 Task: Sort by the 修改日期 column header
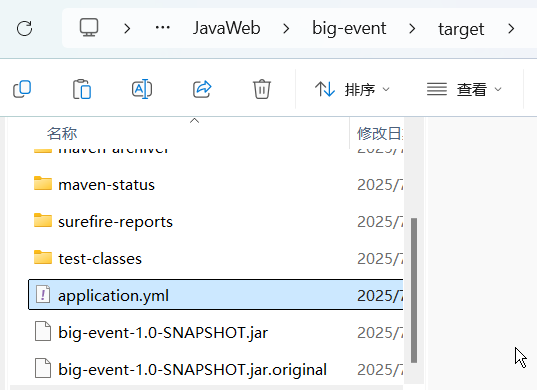point(379,133)
